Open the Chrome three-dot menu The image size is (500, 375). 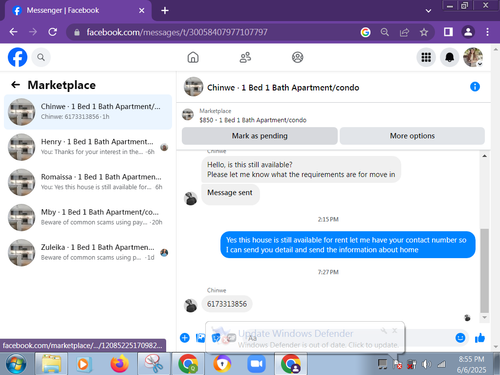tap(487, 32)
